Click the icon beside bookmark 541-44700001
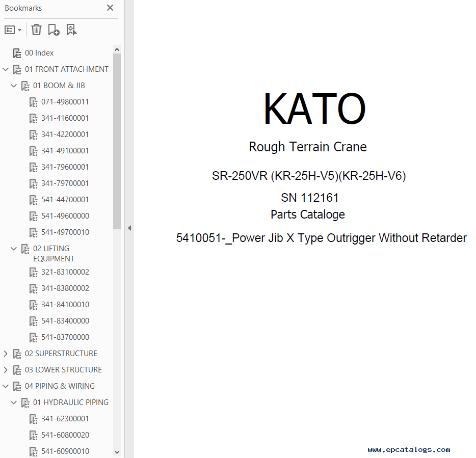The image size is (476, 458). pyautogui.click(x=34, y=200)
